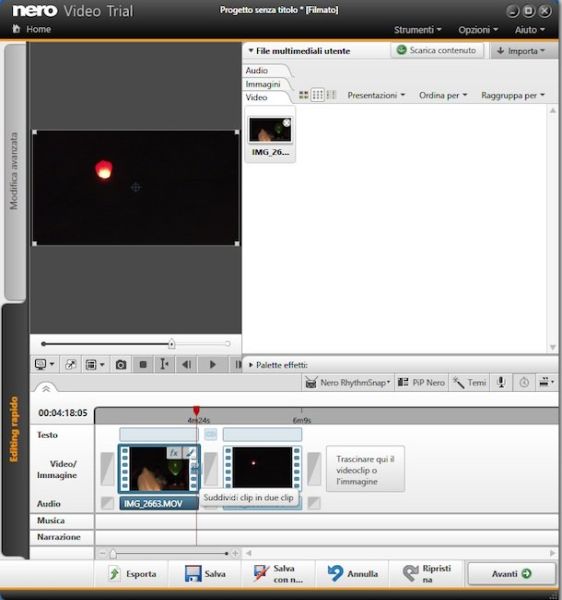The height and width of the screenshot is (600, 562).
Task: Open the fx effects on IMG_2663 clip
Action: 174,453
